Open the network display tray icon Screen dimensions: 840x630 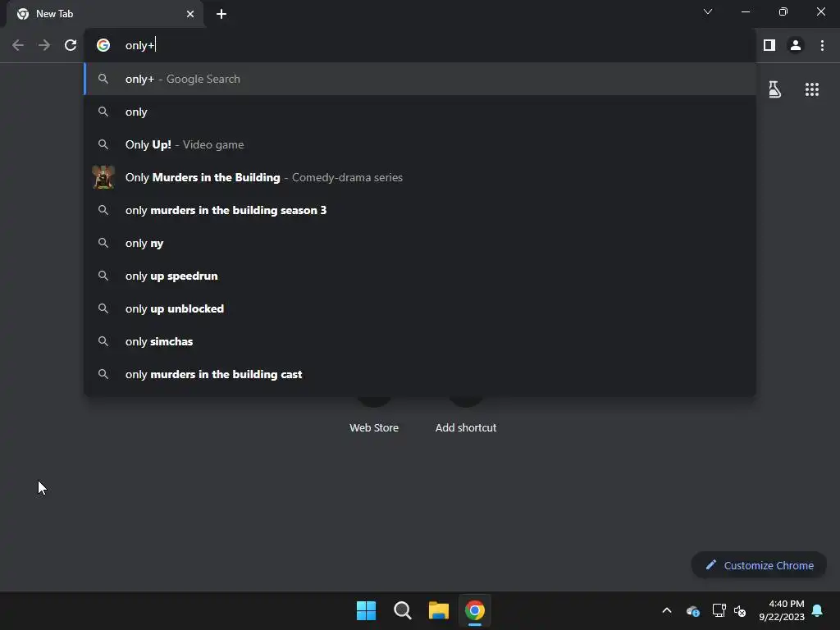[x=719, y=610]
